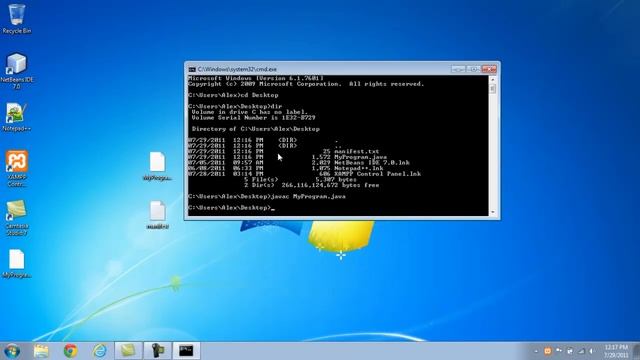Click the last prompt line with cursor
The height and width of the screenshot is (360, 640).
point(231,208)
